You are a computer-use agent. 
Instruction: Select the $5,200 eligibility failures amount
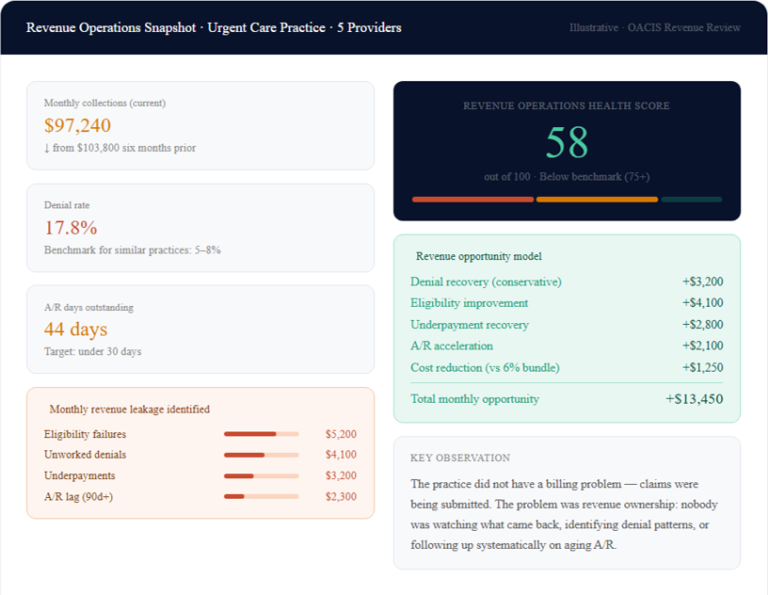[x=341, y=434]
